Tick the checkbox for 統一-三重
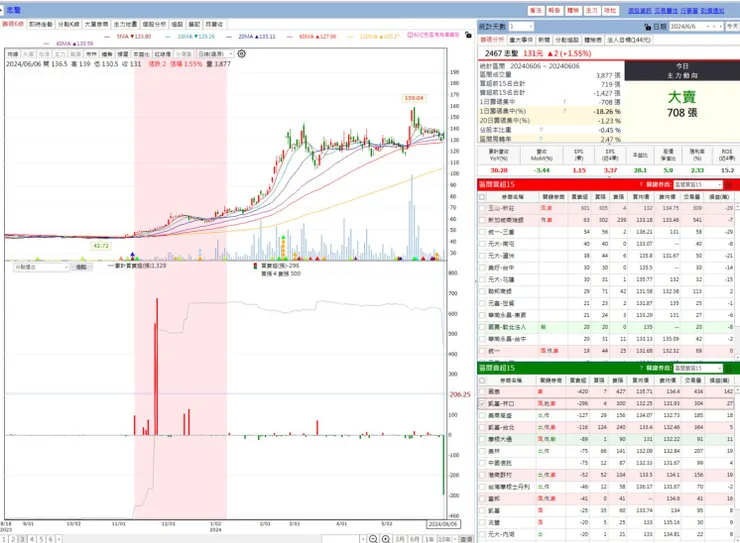 tap(482, 232)
